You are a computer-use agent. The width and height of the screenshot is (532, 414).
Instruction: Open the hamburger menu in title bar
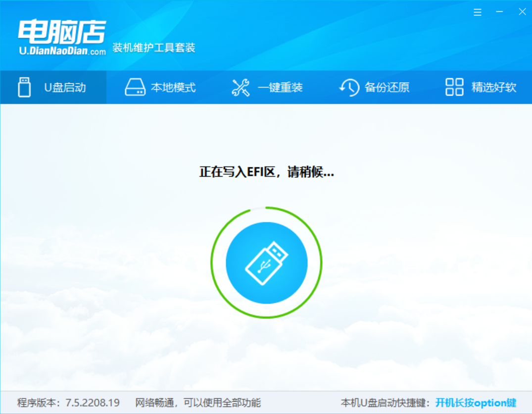pyautogui.click(x=478, y=12)
